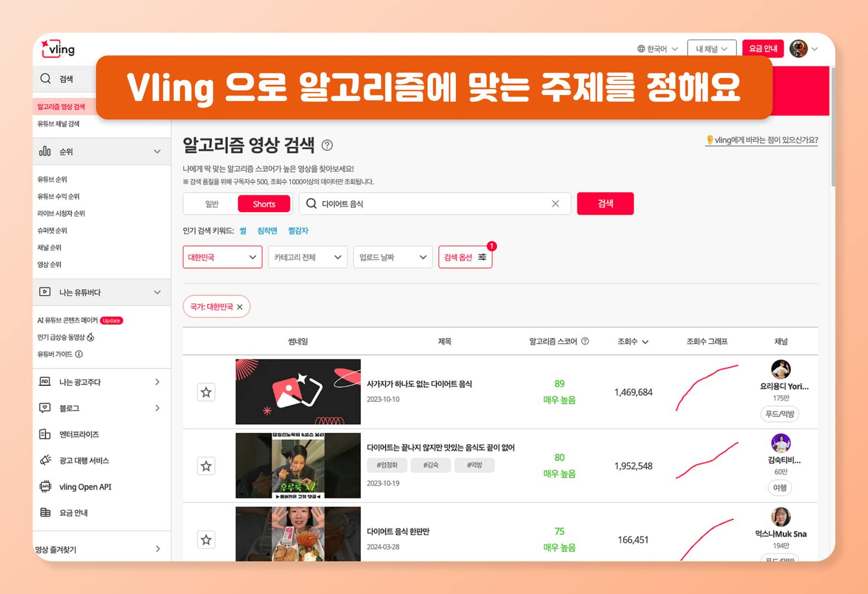The width and height of the screenshot is (868, 594).
Task: Favorite the 다이어트는 끝나지 않지만 video
Action: point(206,466)
